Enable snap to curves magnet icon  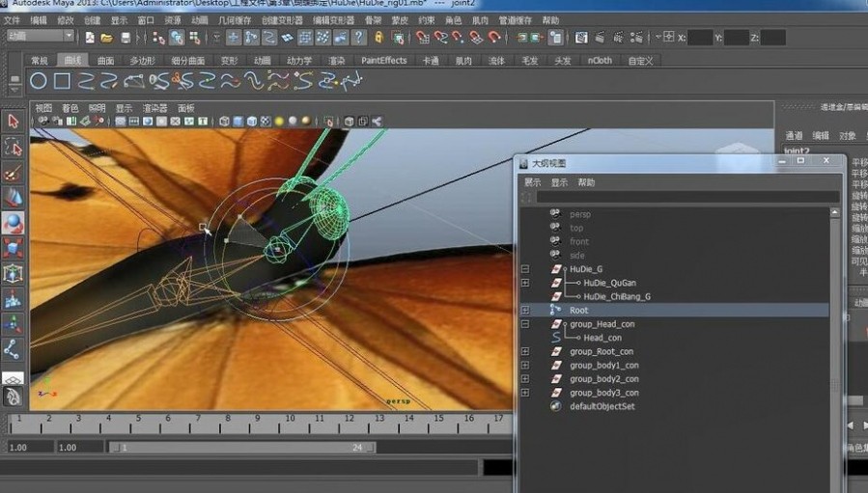click(x=440, y=38)
